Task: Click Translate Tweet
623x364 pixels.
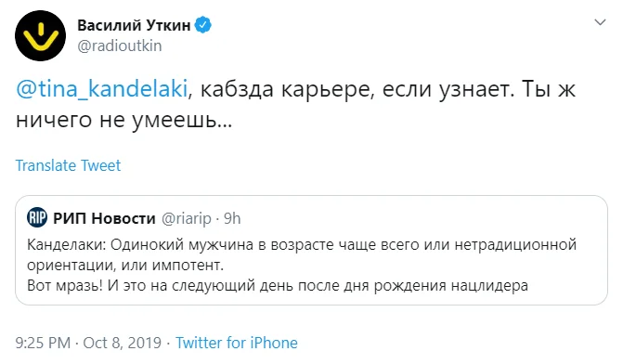Action: click(68, 165)
